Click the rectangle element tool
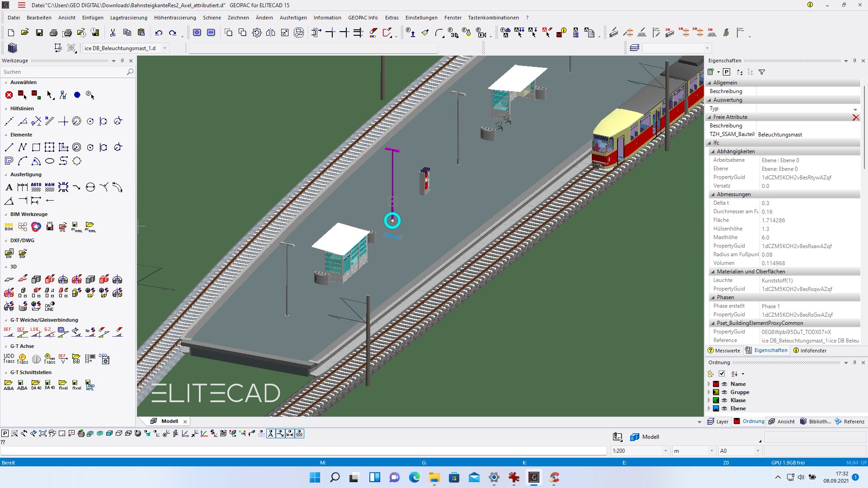The height and width of the screenshot is (488, 868). click(x=36, y=147)
